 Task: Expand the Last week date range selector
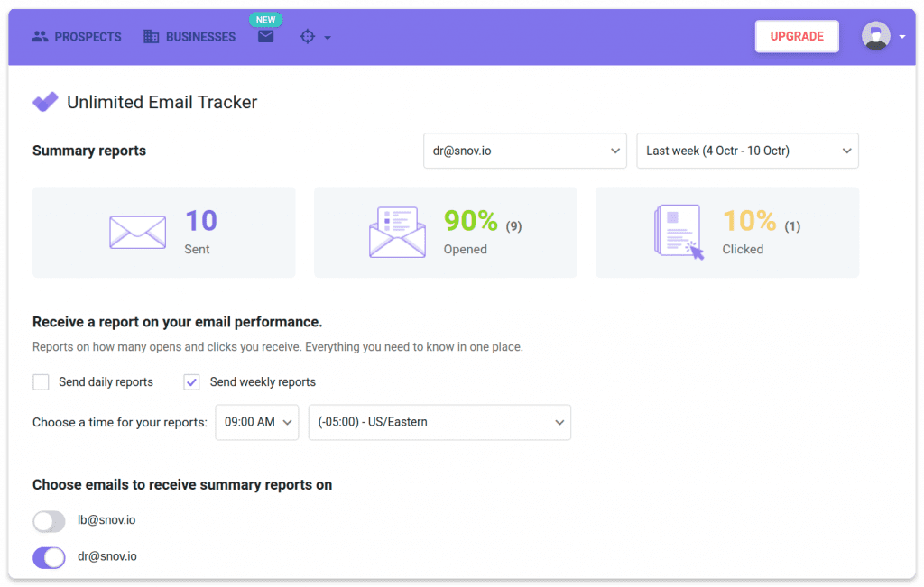point(747,151)
